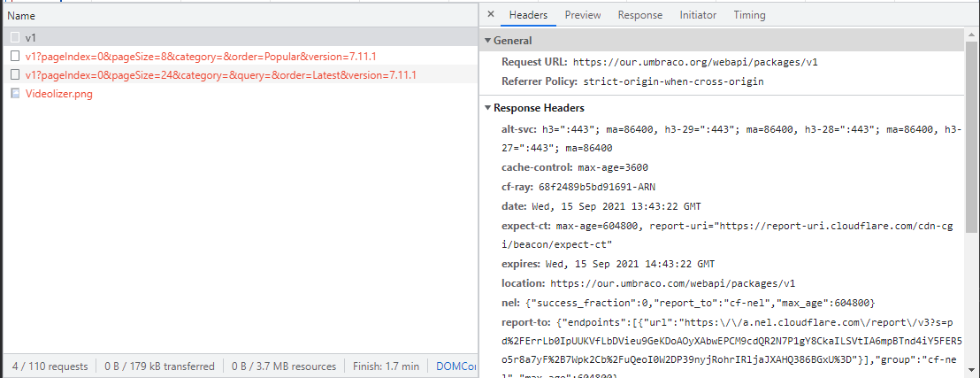
Task: Switch to the Preview tab
Action: pos(583,15)
